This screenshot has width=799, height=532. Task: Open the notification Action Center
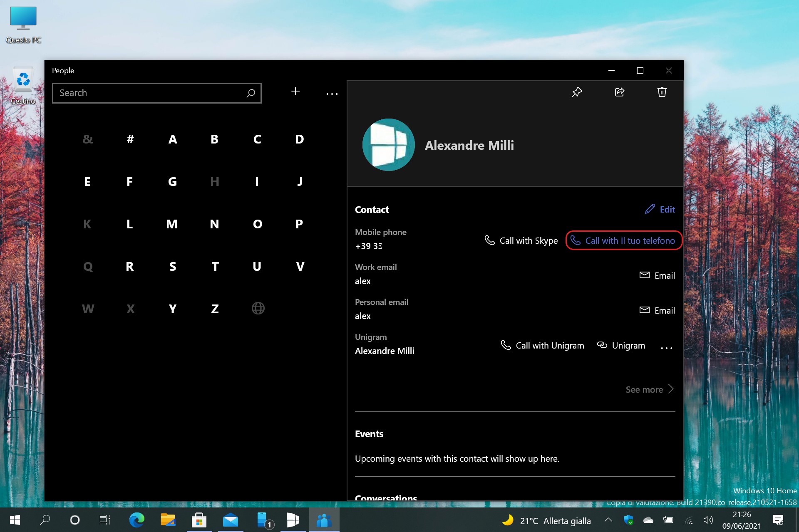coord(778,520)
